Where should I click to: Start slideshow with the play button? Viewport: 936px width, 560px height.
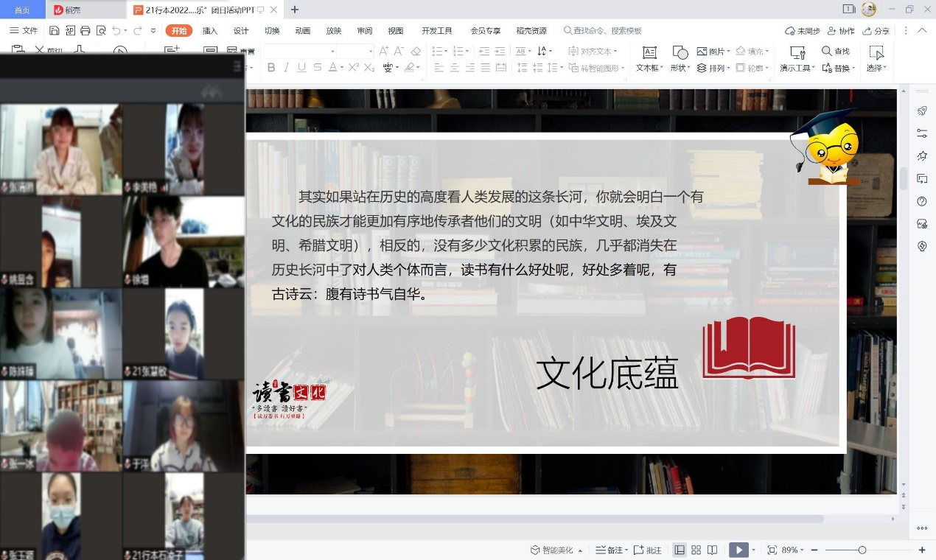(x=736, y=550)
